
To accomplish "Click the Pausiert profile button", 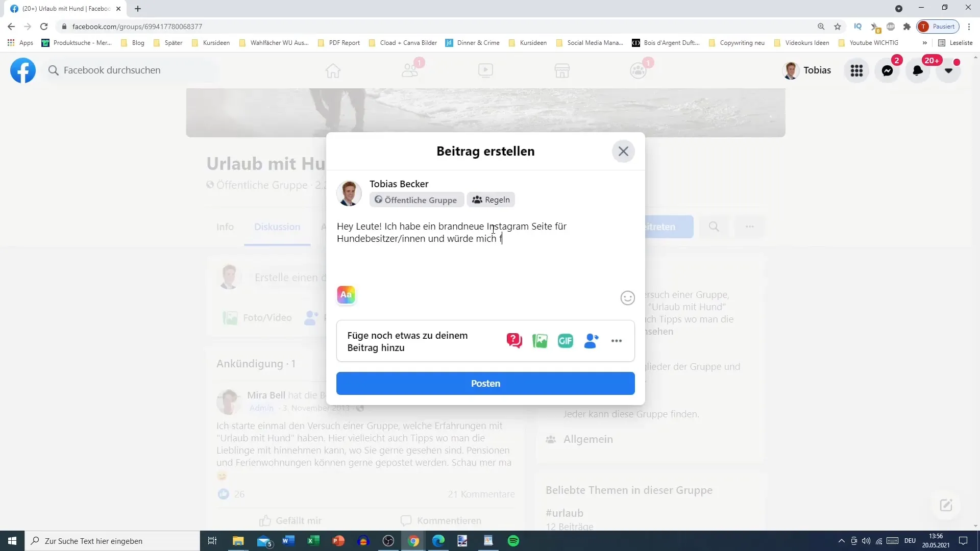I will (x=938, y=27).
